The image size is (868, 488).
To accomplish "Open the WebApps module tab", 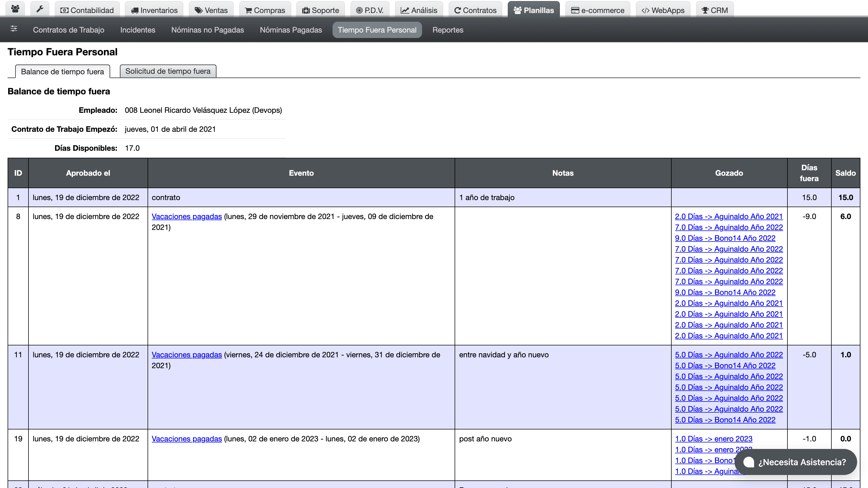I will coord(663,10).
